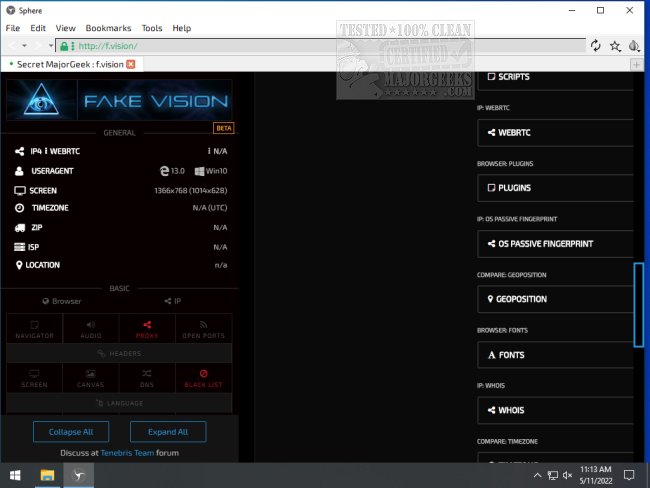Click the 1366x768 (1014x628) screen value

(191, 191)
